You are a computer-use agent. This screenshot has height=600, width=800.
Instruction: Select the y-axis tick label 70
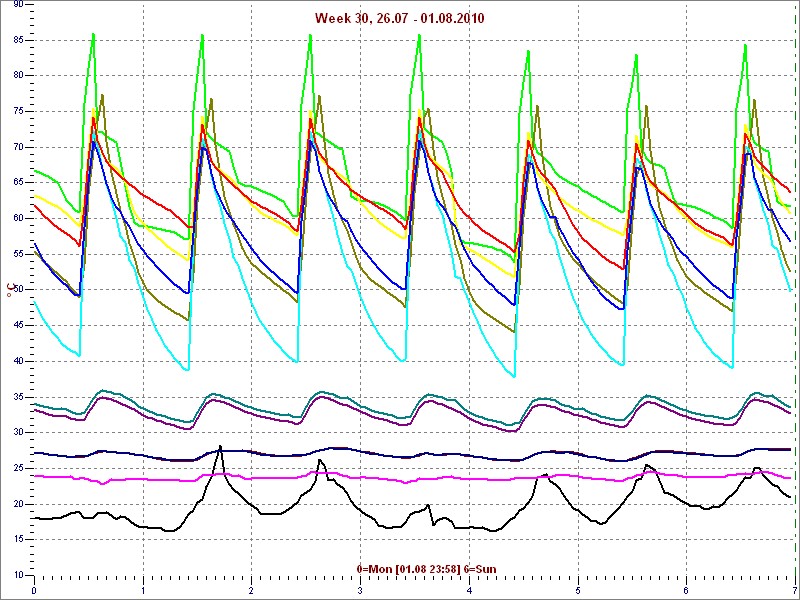point(17,147)
